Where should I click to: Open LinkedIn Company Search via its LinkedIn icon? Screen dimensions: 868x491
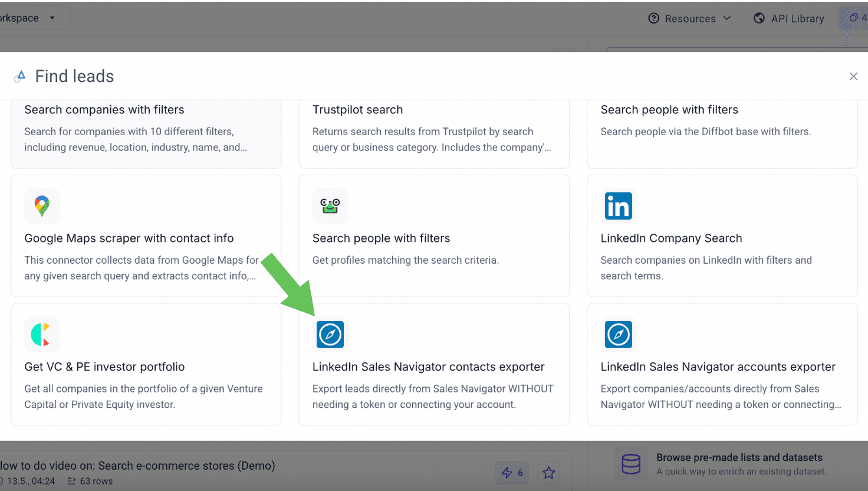[x=618, y=206]
